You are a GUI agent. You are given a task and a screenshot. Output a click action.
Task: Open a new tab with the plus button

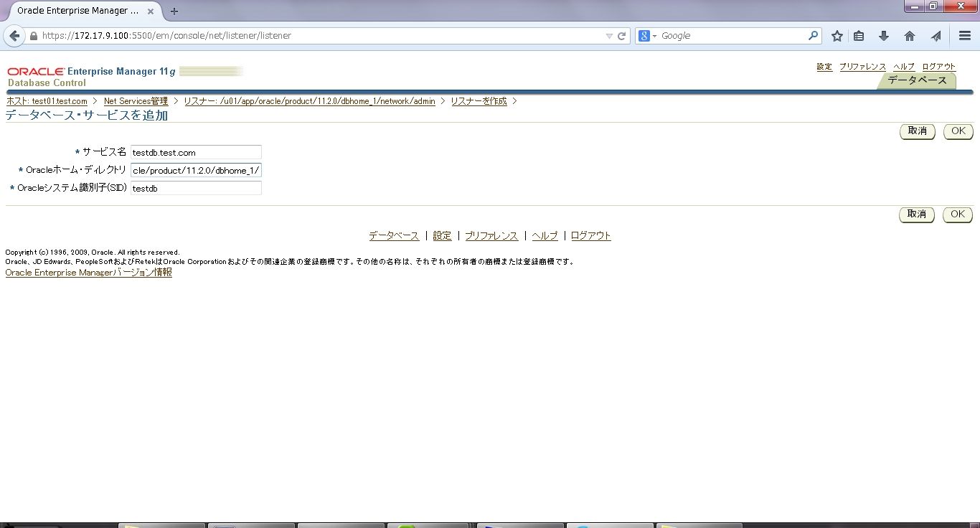tap(174, 11)
